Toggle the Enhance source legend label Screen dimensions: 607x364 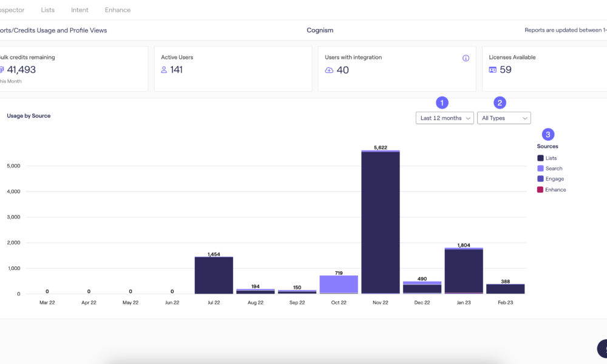(555, 189)
